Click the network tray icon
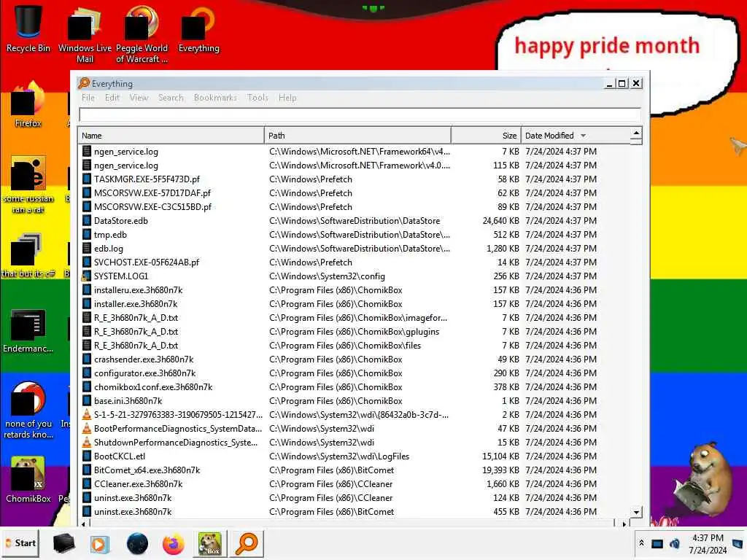 coord(657,543)
